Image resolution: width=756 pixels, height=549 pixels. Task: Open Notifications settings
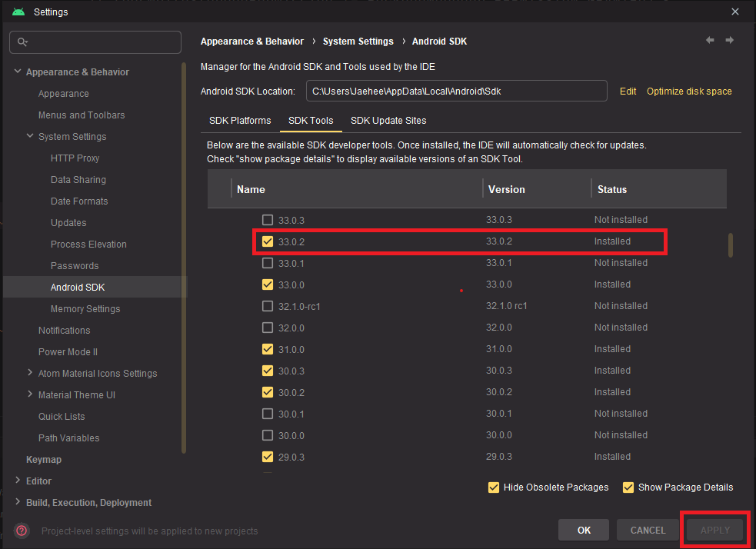click(x=64, y=330)
